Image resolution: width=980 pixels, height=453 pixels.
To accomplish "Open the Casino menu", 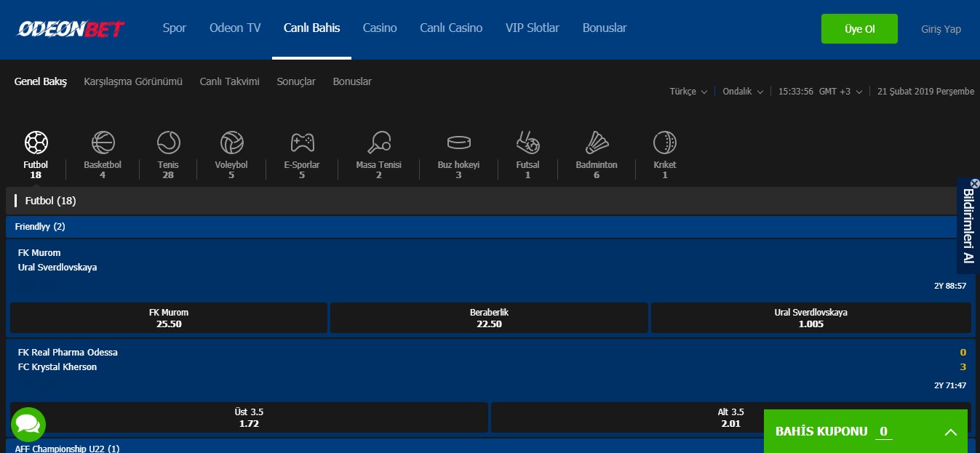I will 380,28.
